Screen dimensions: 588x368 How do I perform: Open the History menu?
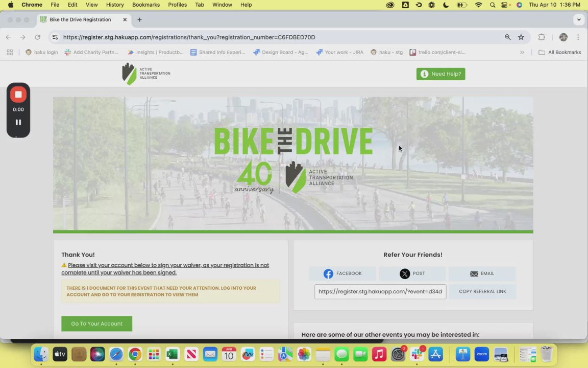point(115,5)
